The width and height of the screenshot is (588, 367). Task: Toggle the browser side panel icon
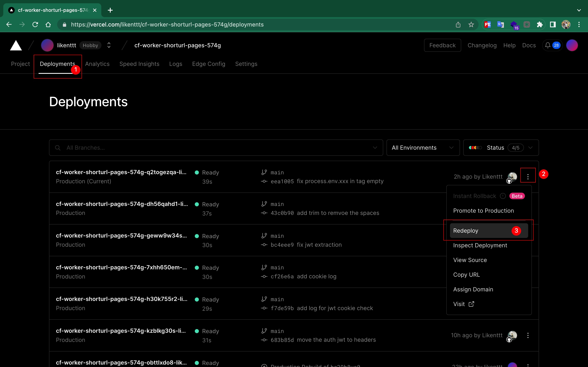click(553, 24)
